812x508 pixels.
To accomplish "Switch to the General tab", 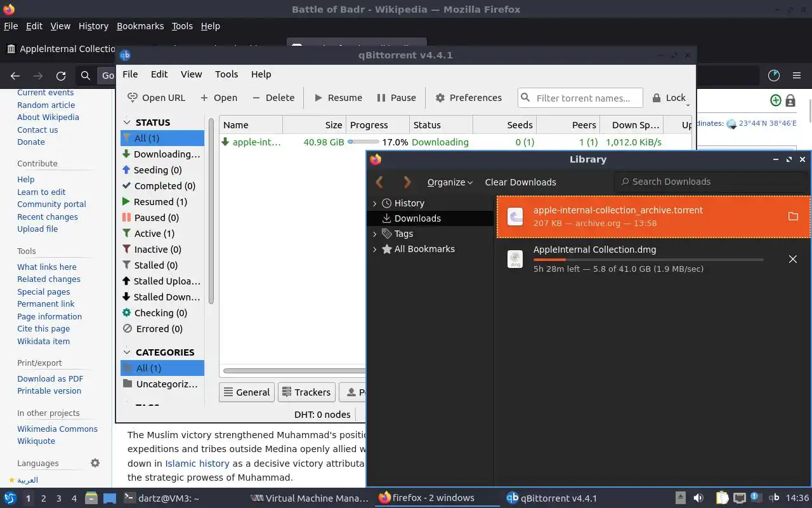I will point(246,392).
